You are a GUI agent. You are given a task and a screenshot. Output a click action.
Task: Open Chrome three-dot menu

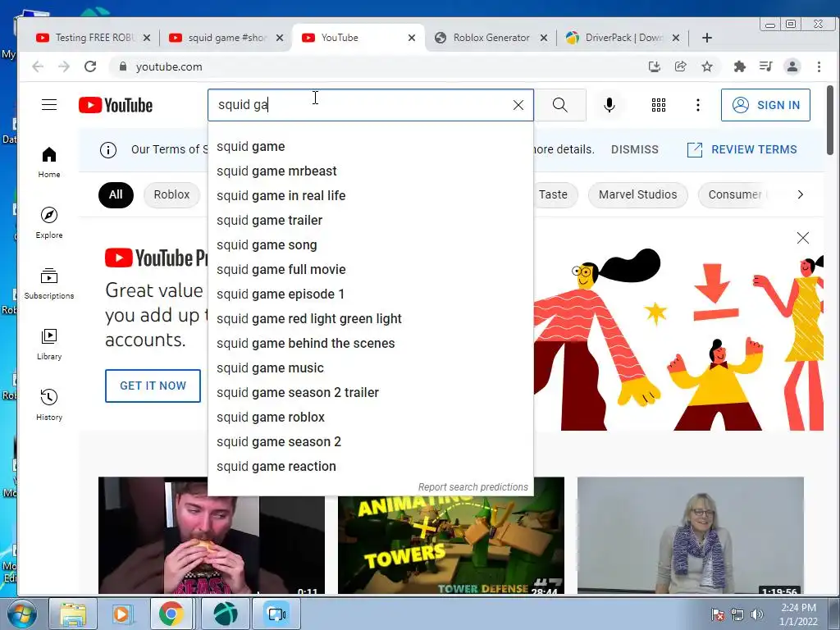819,66
